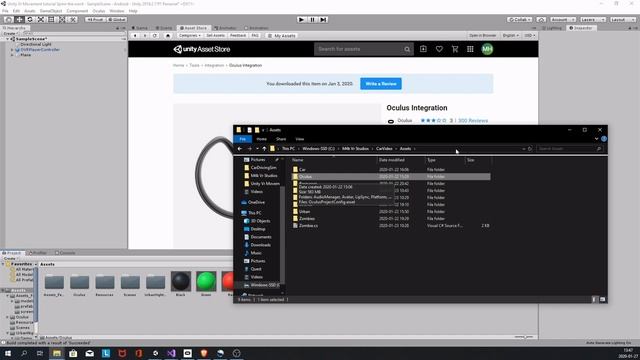The image size is (640, 360).
Task: Open the Home ribbon tab in Explorer
Action: 262,139
